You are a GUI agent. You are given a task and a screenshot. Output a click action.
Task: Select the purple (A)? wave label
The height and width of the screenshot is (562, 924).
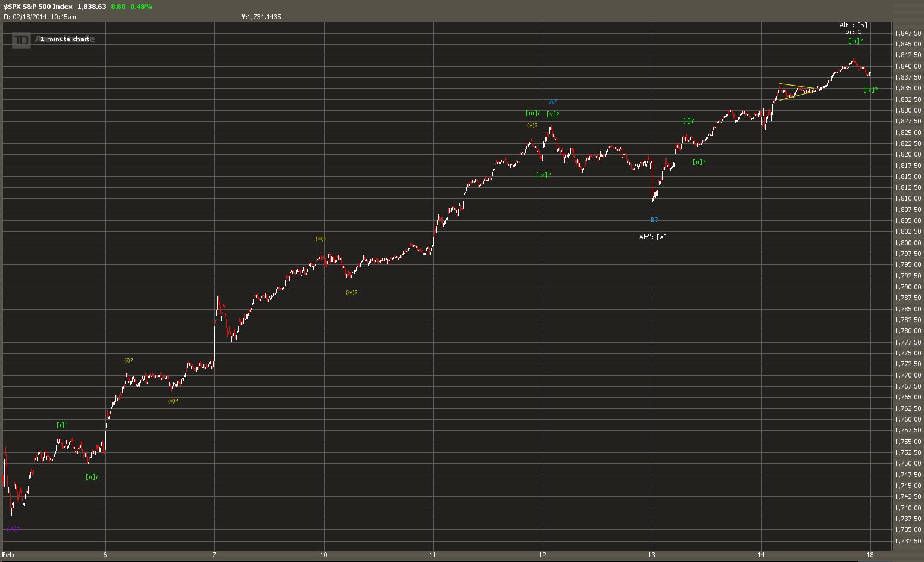point(13,529)
